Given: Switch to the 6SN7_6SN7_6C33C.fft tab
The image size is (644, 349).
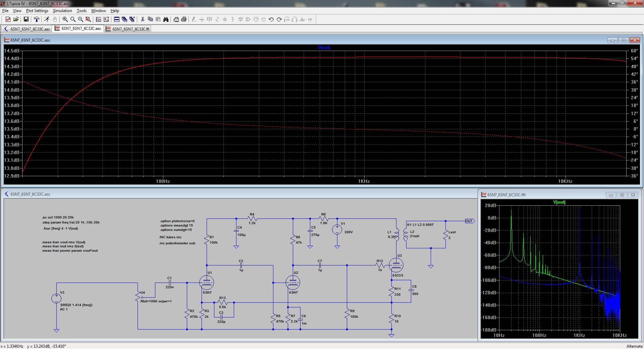Looking at the screenshot, I should tap(127, 29).
